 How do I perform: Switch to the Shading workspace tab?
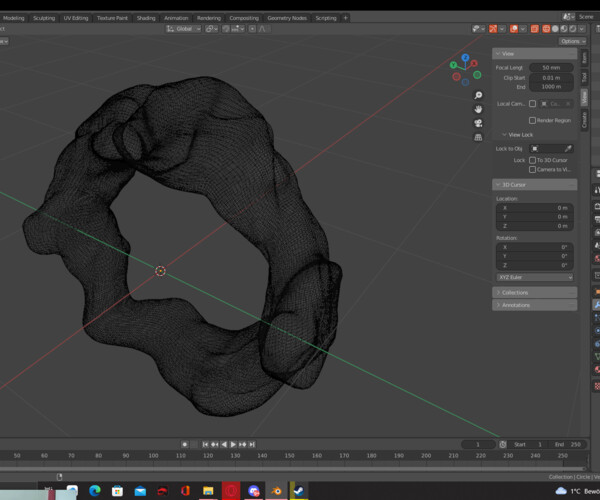click(x=146, y=18)
